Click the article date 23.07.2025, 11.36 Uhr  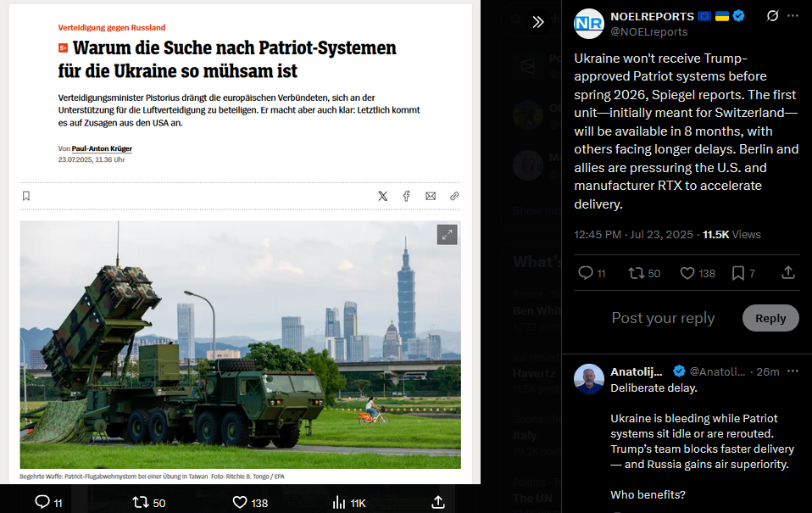(92, 159)
